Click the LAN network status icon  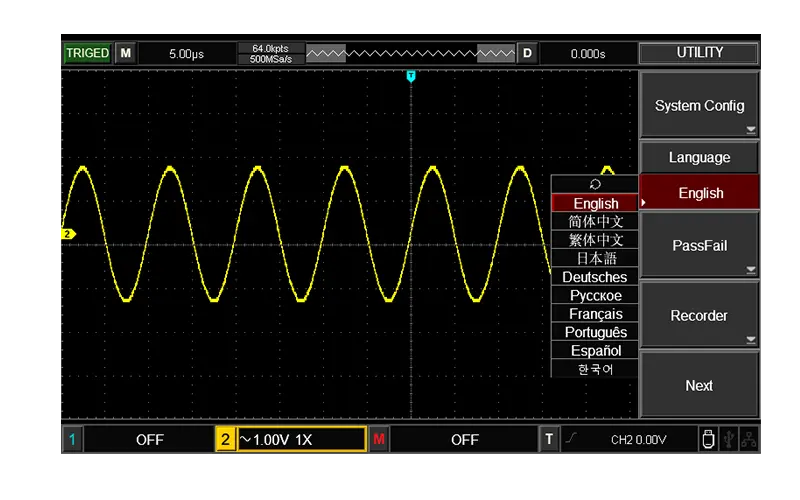click(x=749, y=439)
